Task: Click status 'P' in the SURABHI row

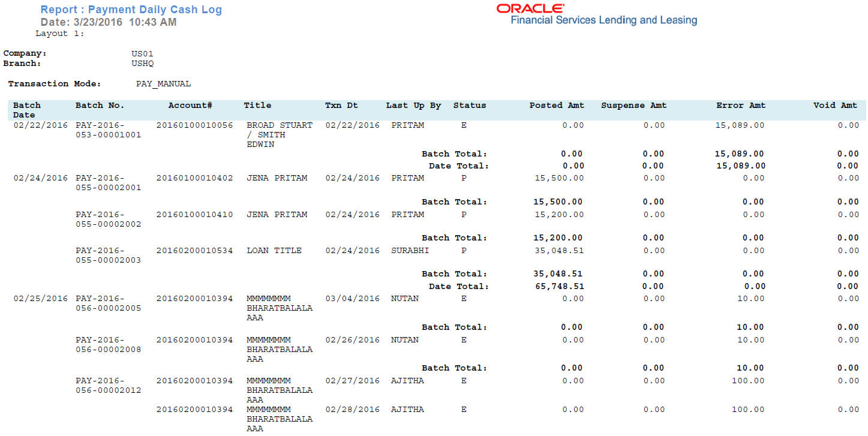Action: (x=464, y=251)
